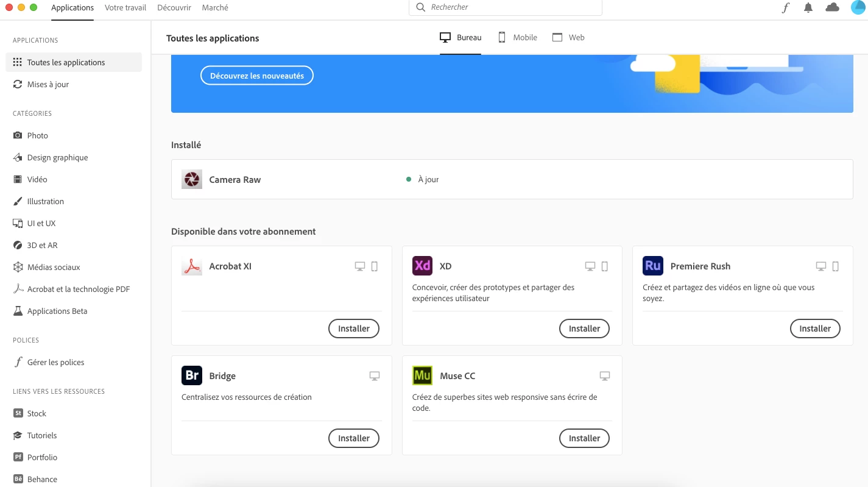The width and height of the screenshot is (868, 487).
Task: Click Premiere Rush mobile platform icon
Action: coord(836,266)
